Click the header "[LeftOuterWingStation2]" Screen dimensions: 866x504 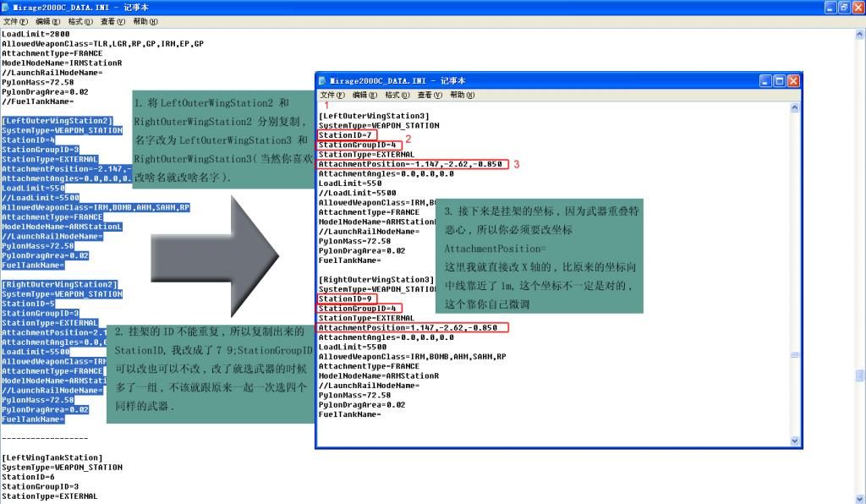click(58, 121)
